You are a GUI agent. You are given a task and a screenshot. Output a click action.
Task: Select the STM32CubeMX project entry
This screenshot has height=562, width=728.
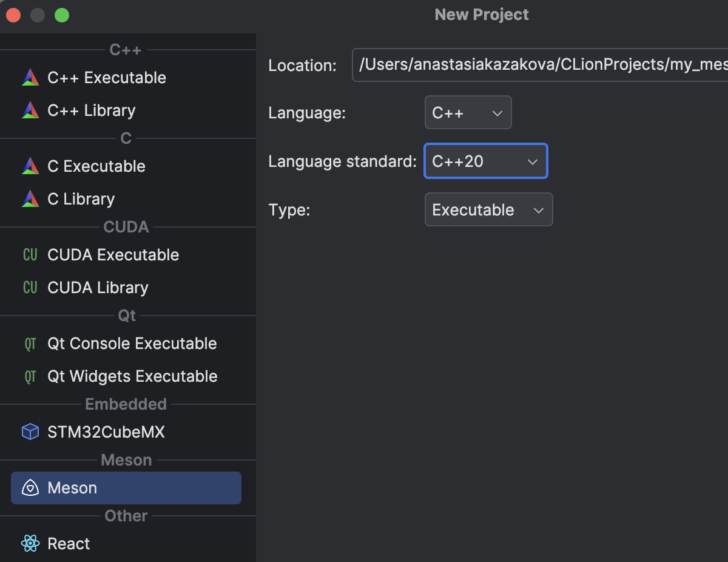106,432
